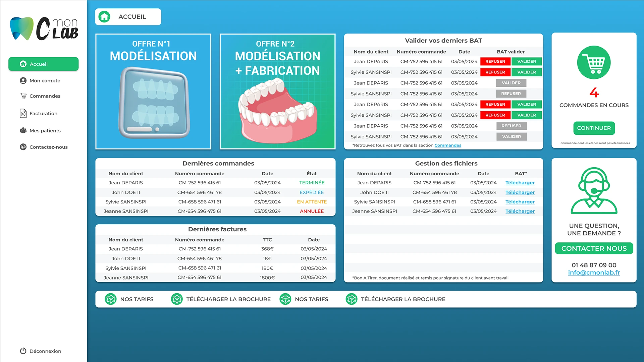Go to Commandes in the sidebar menu
Viewport: 644px width, 362px height.
[x=45, y=96]
